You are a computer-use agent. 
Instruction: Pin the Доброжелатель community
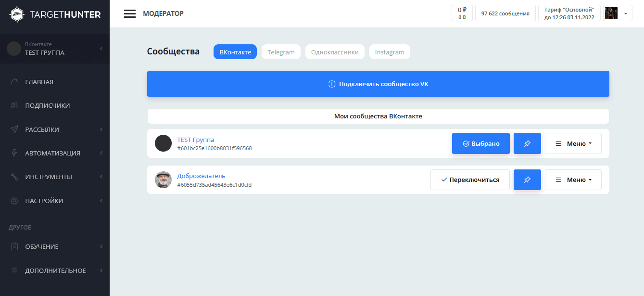tap(527, 180)
